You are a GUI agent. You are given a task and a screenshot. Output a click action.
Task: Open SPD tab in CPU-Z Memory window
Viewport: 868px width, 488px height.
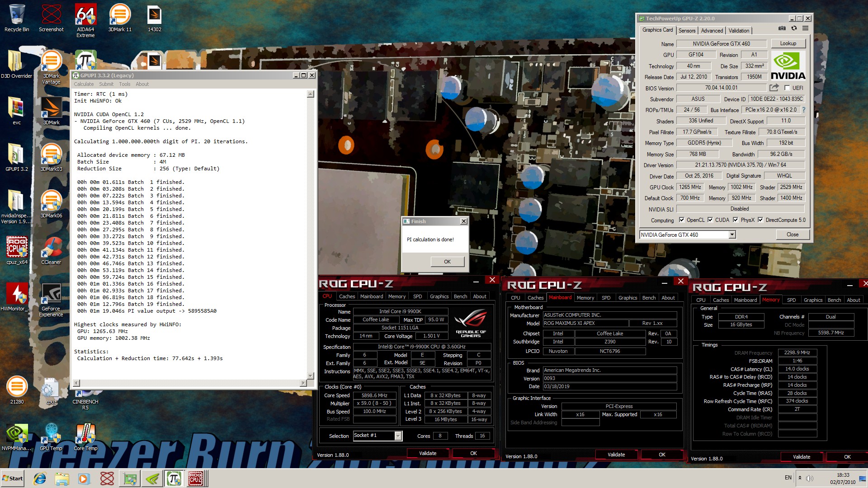pyautogui.click(x=791, y=300)
